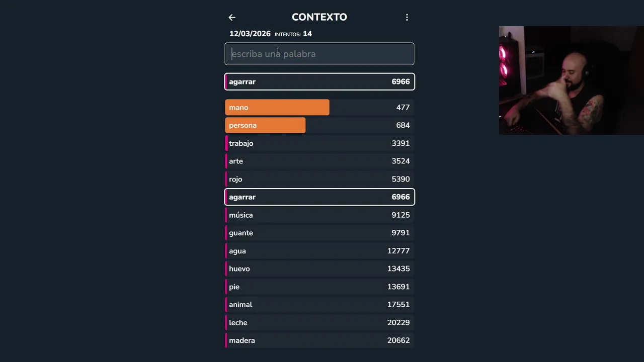
Task: Click the 'agua' guess entry
Action: point(319,251)
